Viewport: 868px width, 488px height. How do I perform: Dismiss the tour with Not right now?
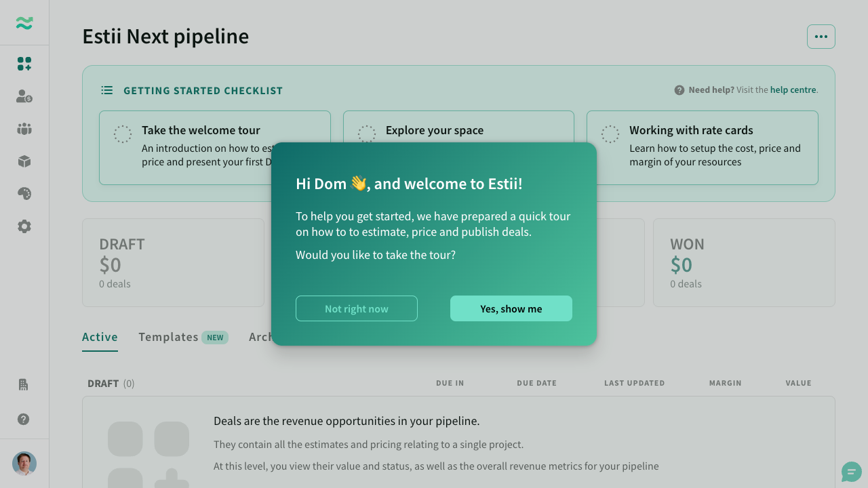(357, 308)
